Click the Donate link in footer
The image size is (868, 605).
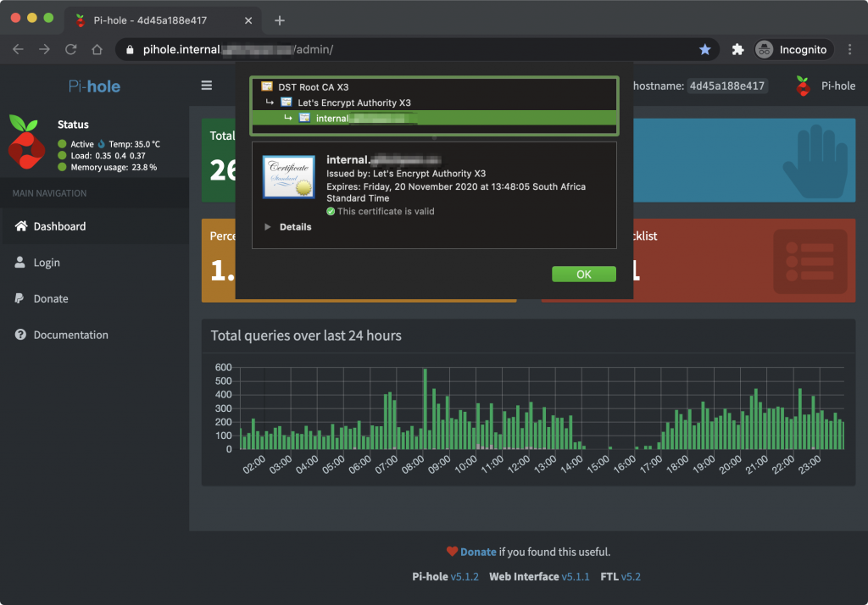click(478, 552)
